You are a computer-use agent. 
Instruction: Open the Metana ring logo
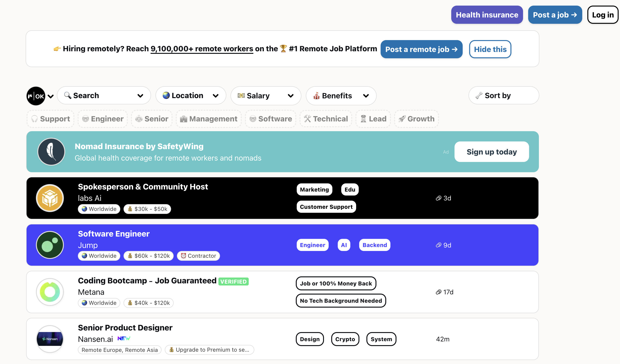pyautogui.click(x=50, y=292)
